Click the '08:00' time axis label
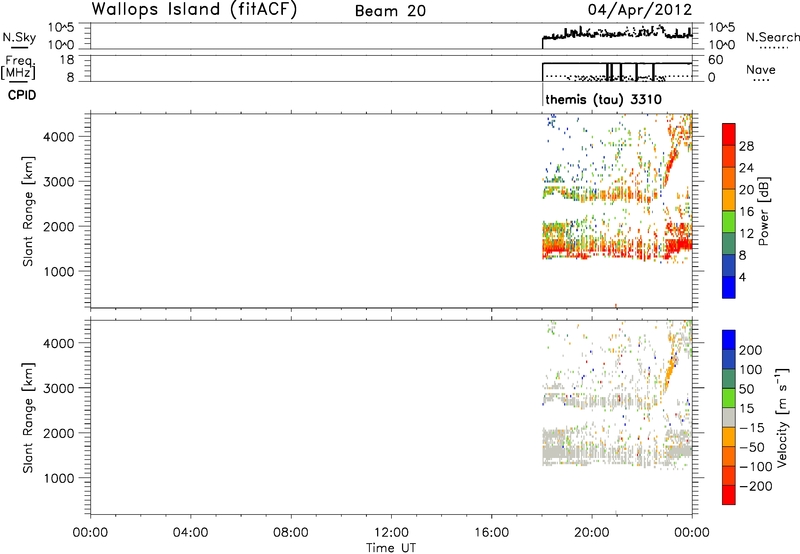Viewport: 800px width, 554px height. click(x=291, y=533)
